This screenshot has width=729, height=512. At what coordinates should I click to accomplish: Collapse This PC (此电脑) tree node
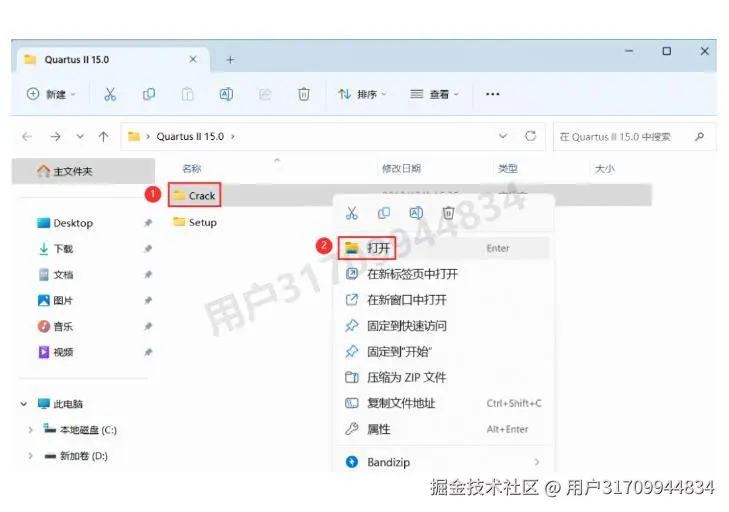24,404
